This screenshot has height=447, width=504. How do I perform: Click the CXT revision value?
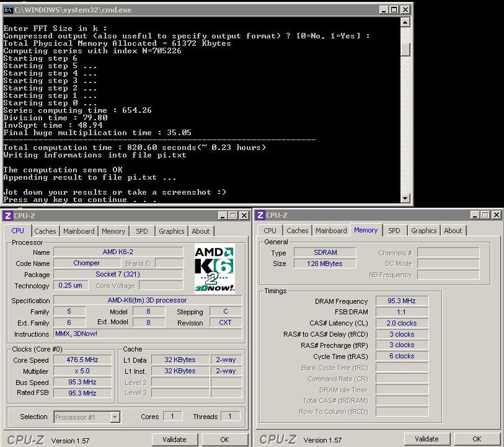click(x=225, y=322)
